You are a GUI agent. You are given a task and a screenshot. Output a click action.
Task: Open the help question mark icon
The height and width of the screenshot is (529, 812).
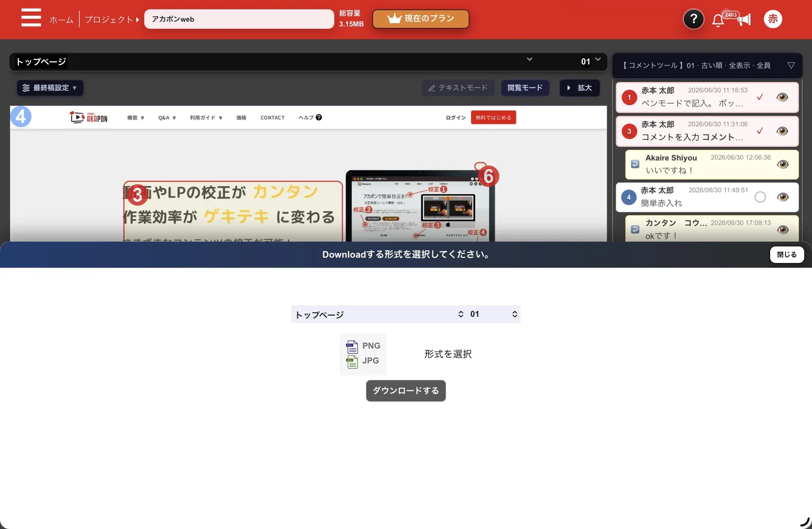[x=693, y=19]
